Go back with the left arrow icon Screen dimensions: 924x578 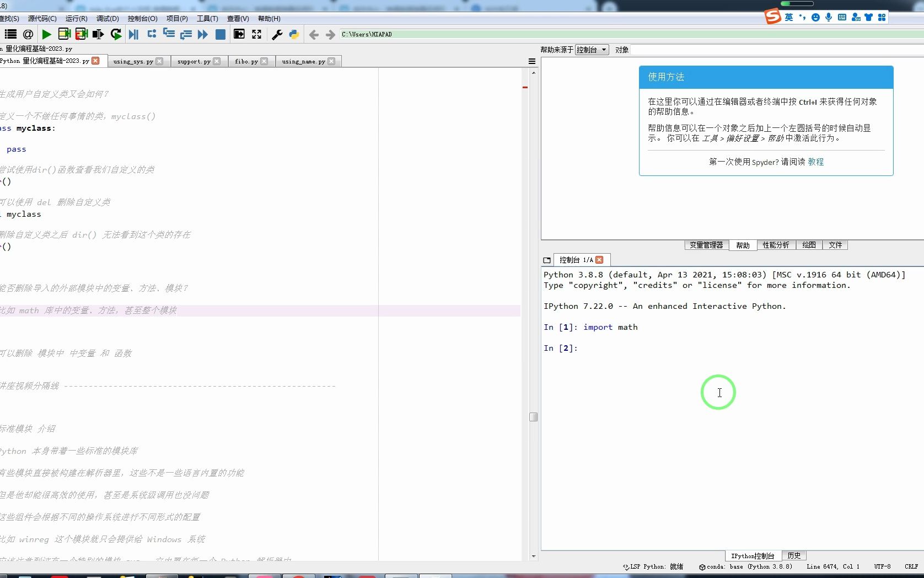(314, 35)
